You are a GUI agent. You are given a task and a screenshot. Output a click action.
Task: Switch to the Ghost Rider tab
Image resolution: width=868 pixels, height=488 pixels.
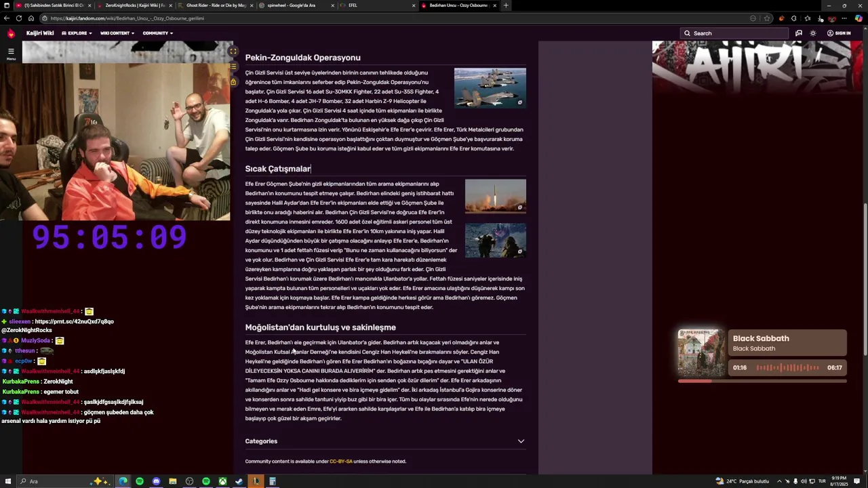pos(216,5)
